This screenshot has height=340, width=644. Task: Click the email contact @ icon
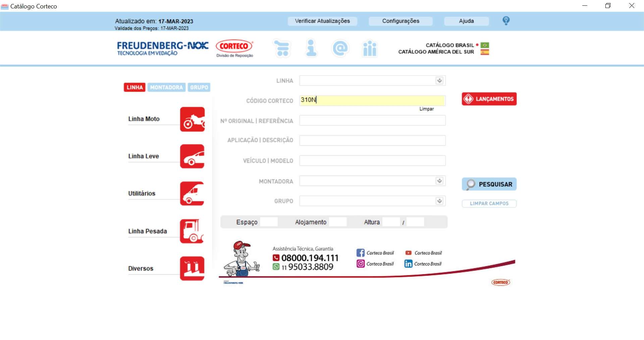point(340,48)
